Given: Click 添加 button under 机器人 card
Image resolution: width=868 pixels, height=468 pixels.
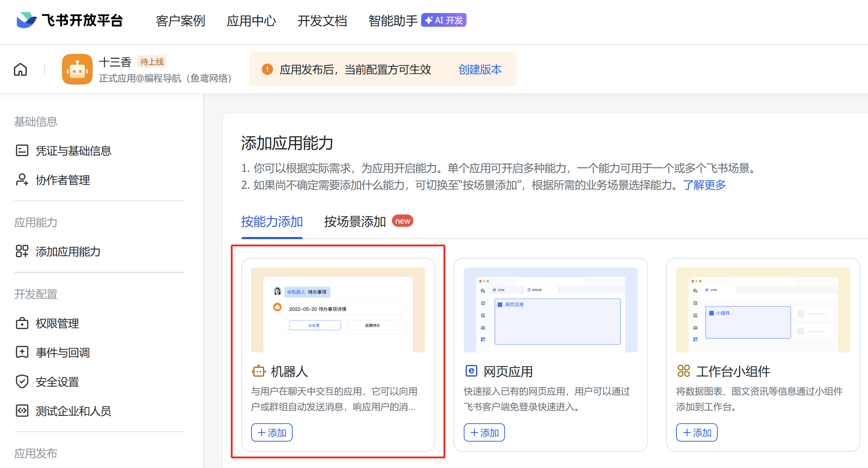Looking at the screenshot, I should (272, 432).
